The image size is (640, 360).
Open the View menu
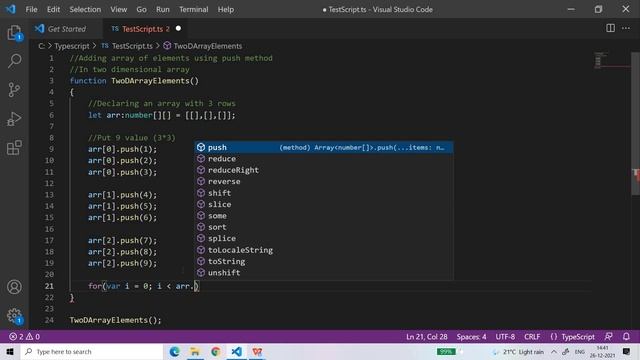pyautogui.click(x=118, y=9)
